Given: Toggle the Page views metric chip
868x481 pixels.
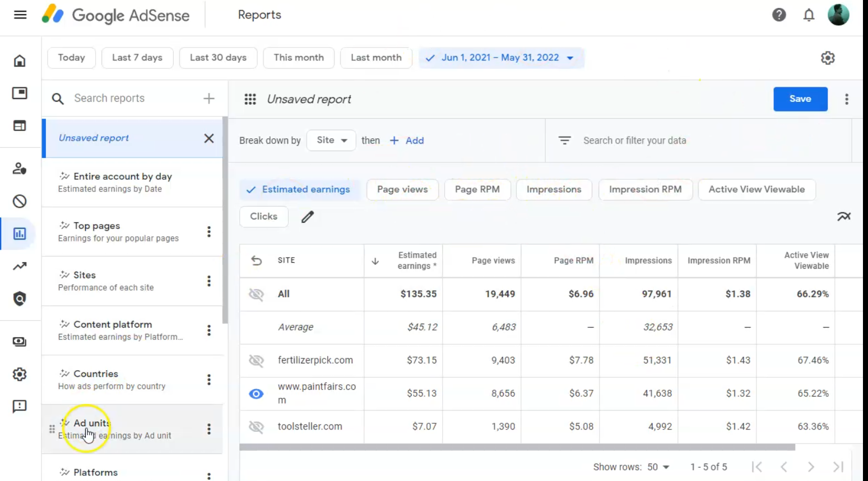Looking at the screenshot, I should (402, 189).
